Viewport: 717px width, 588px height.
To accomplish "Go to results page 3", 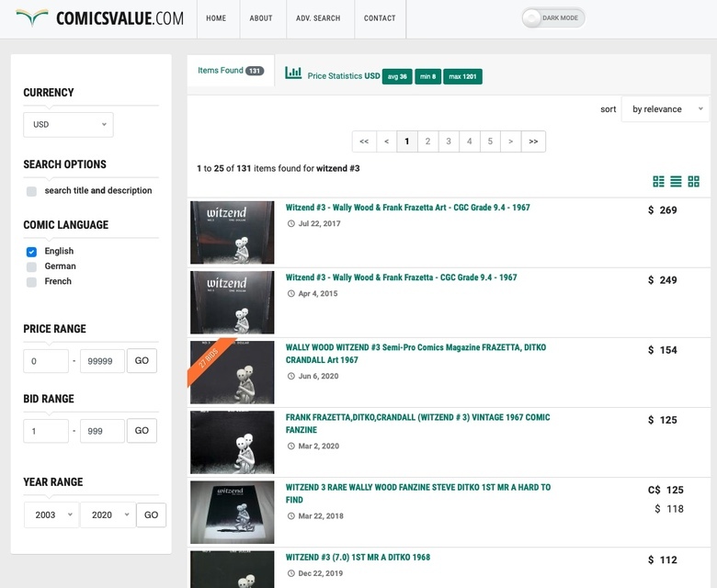I will pos(449,141).
